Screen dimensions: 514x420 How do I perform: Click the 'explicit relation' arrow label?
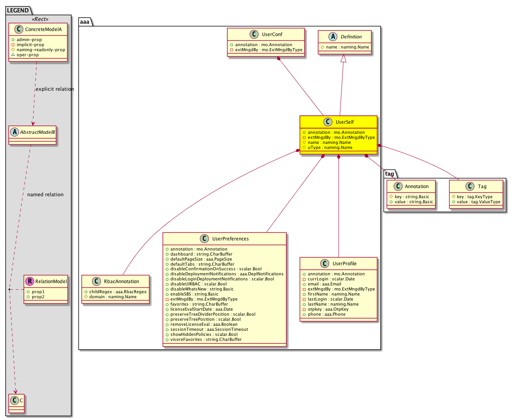[x=55, y=89]
